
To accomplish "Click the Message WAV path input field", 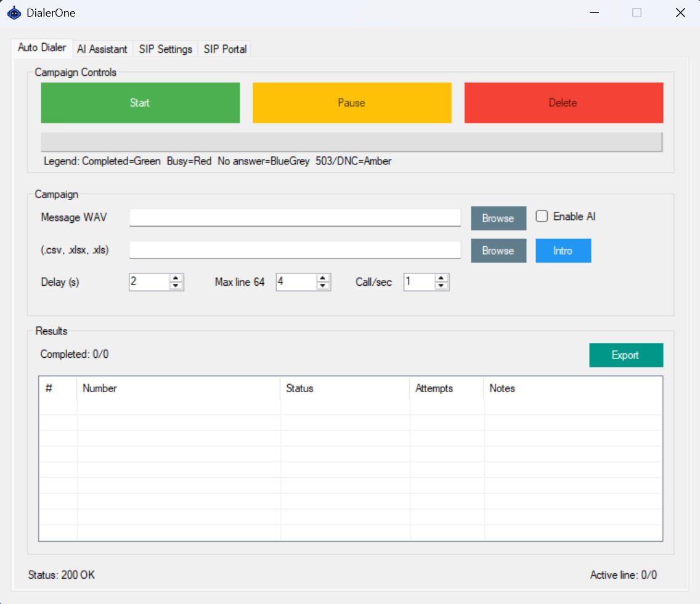I will 295,217.
